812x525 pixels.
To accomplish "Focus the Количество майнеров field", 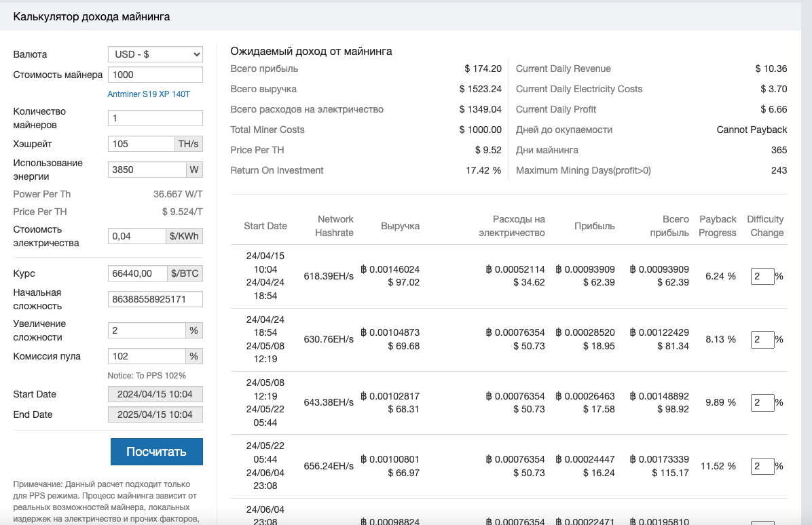I will click(155, 118).
